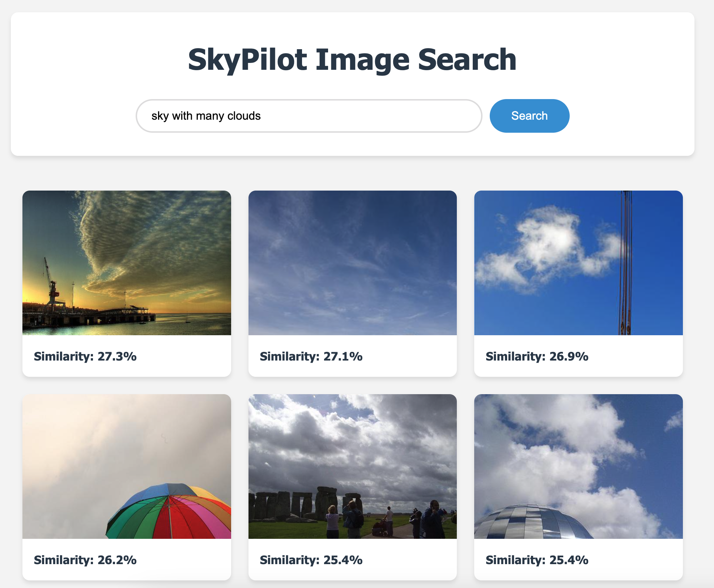Click the similarity score under dome photo
Viewport: 714px width, 588px height.
[537, 560]
